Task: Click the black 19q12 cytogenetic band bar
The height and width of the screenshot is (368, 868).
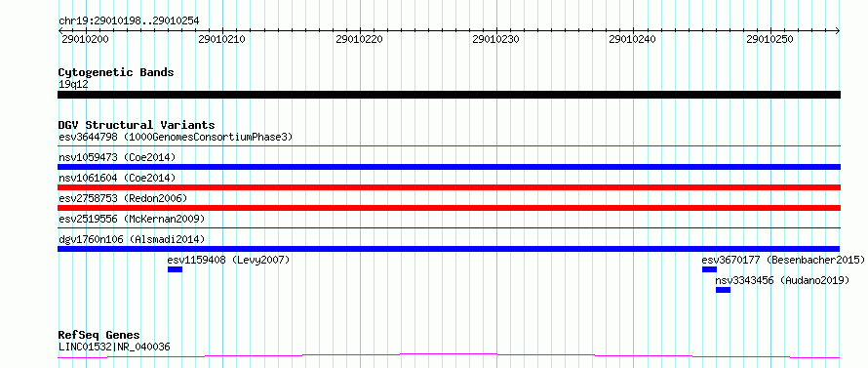Action: pyautogui.click(x=449, y=95)
